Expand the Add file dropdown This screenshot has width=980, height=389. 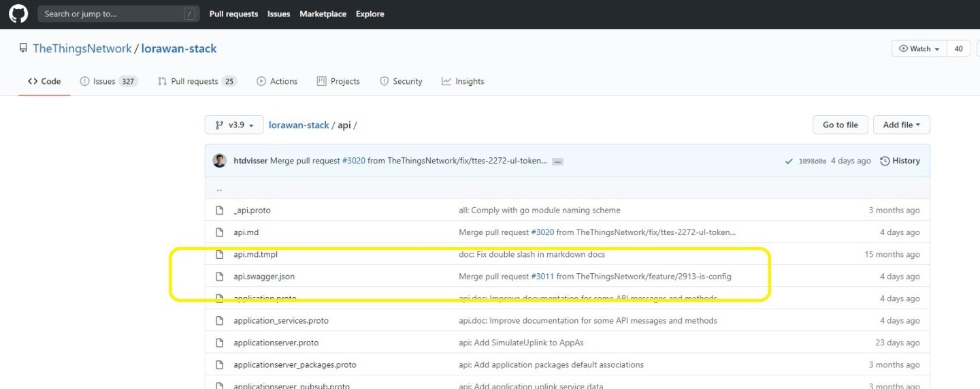point(901,125)
